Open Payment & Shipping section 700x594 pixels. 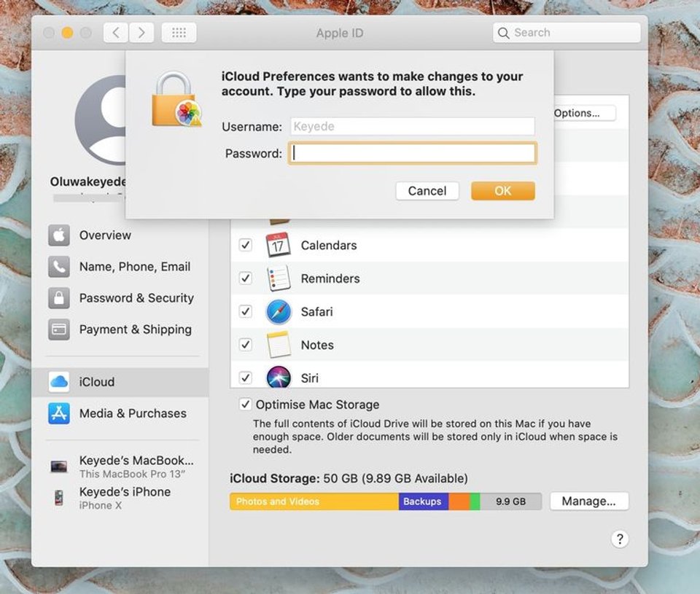pyautogui.click(x=120, y=329)
